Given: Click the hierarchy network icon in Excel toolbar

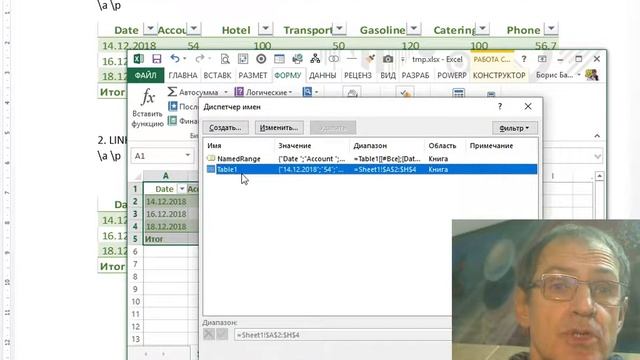Looking at the screenshot, I should 315,59.
